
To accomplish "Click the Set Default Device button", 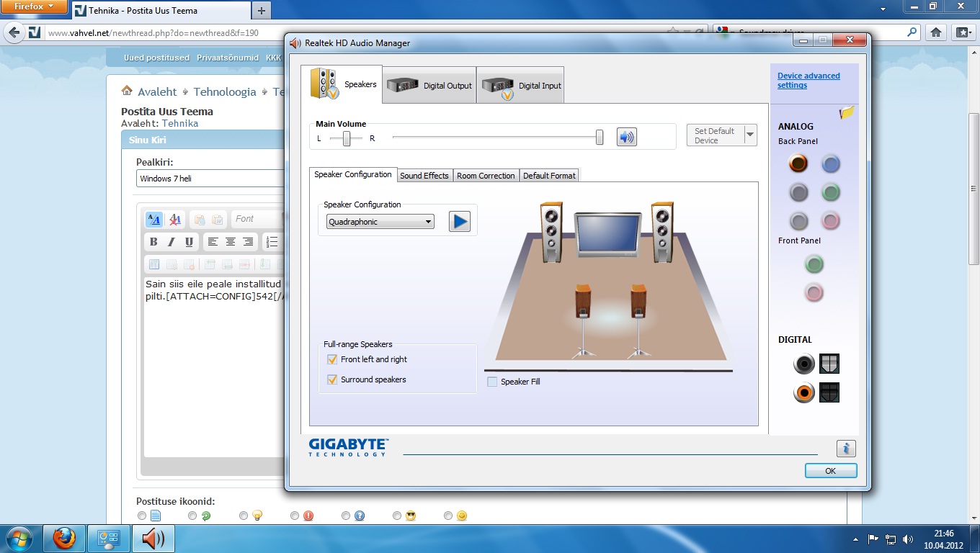I will point(715,135).
